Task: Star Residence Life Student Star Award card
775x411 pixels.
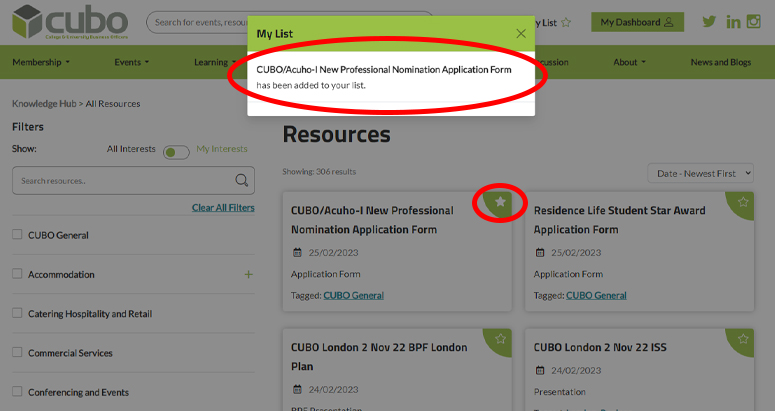Action: point(743,202)
